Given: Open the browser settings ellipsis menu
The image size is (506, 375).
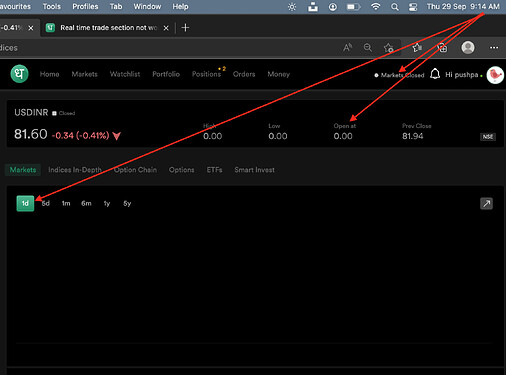Looking at the screenshot, I should click(494, 48).
